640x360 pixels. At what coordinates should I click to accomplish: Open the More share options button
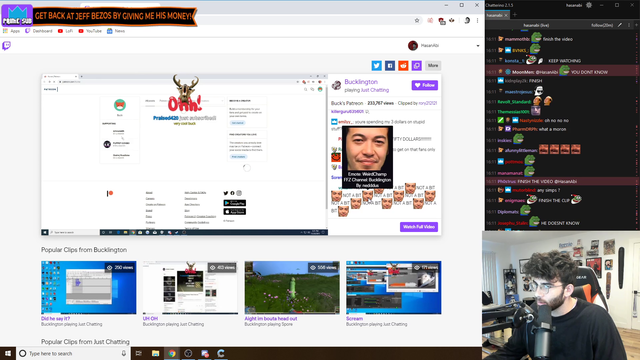coord(433,65)
